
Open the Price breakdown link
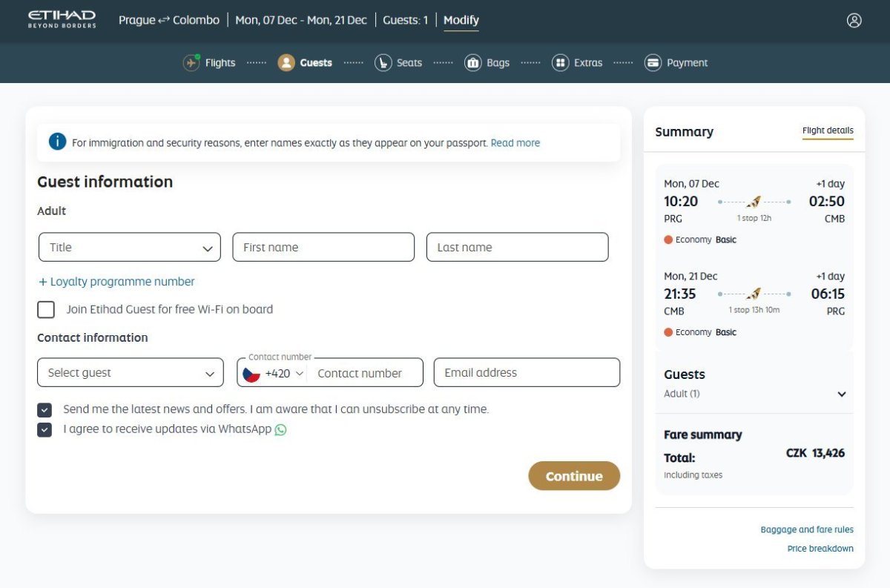(x=820, y=549)
